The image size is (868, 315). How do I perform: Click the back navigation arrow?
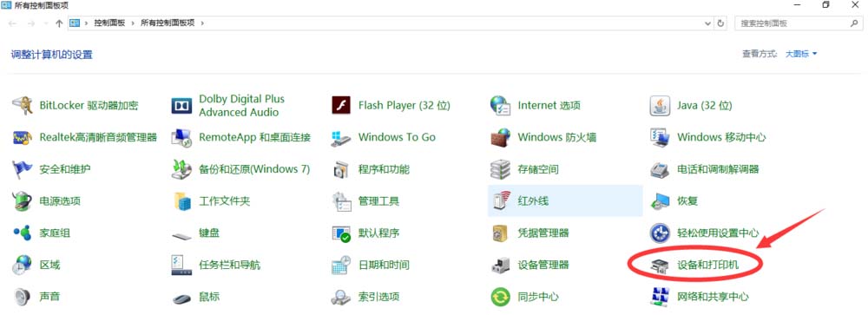coord(13,23)
